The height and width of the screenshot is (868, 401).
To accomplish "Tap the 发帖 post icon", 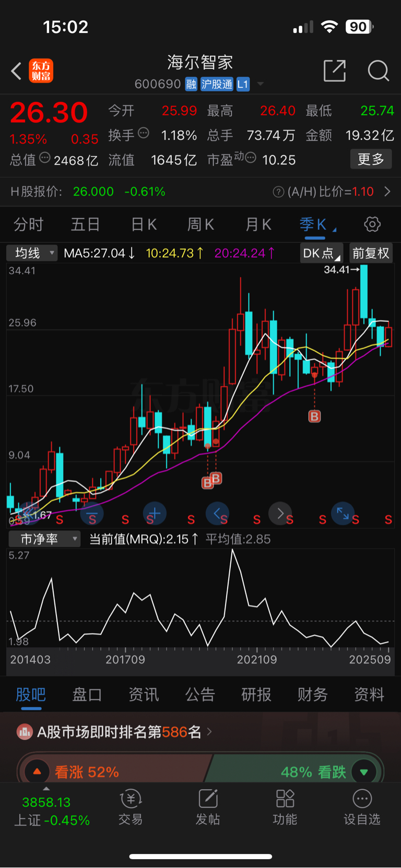I will (x=208, y=799).
